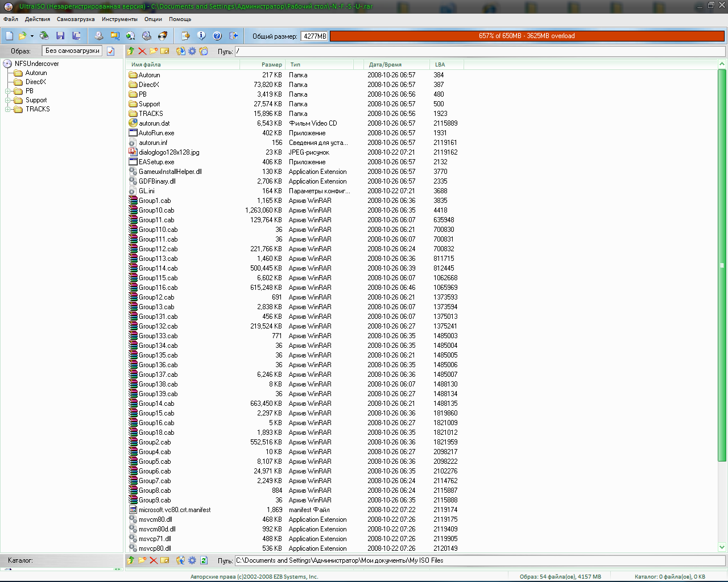Screen dimensions: 728x582
Task: Click the Mount to virtual drive icon
Action: tap(147, 36)
